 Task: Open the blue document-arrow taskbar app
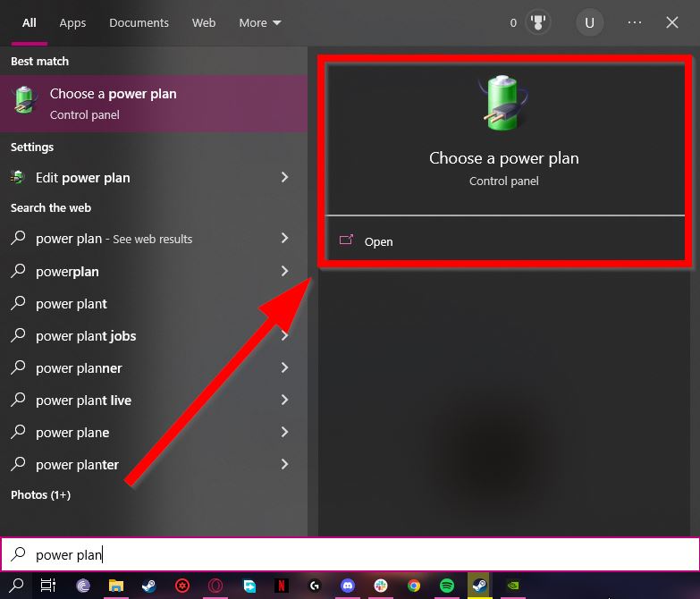click(249, 586)
